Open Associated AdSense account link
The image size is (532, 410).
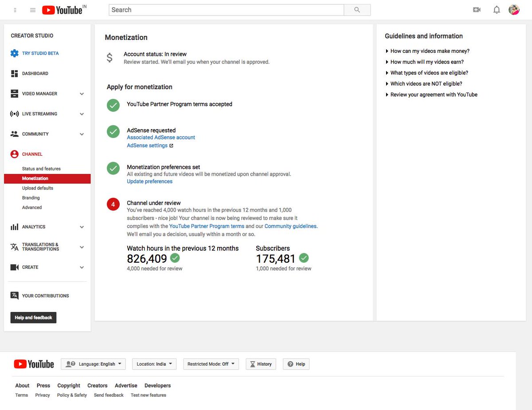pyautogui.click(x=161, y=138)
